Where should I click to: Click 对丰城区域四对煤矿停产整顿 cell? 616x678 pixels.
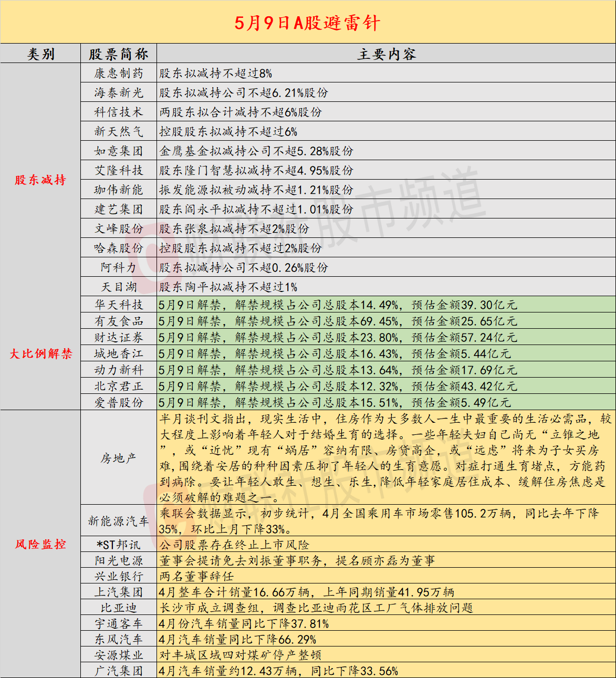pos(386,655)
